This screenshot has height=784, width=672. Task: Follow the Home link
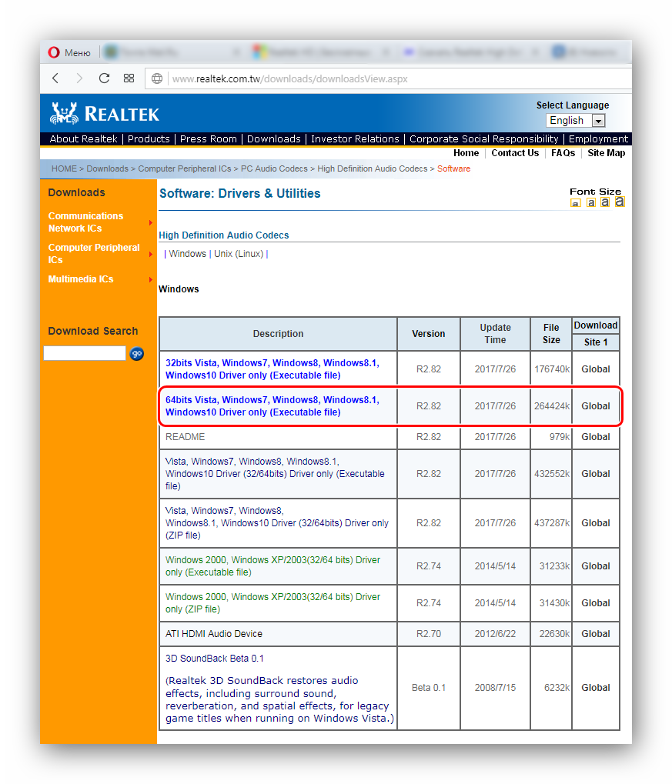click(x=466, y=153)
